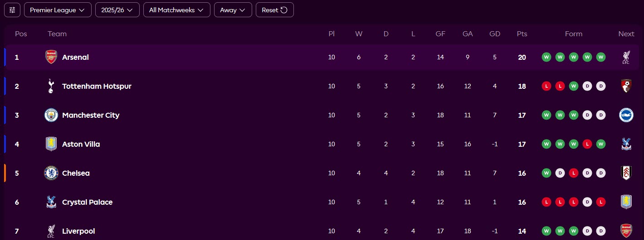Screen dimensions: 644x240
Task: Open the Premier League competition dropdown
Action: [58, 10]
